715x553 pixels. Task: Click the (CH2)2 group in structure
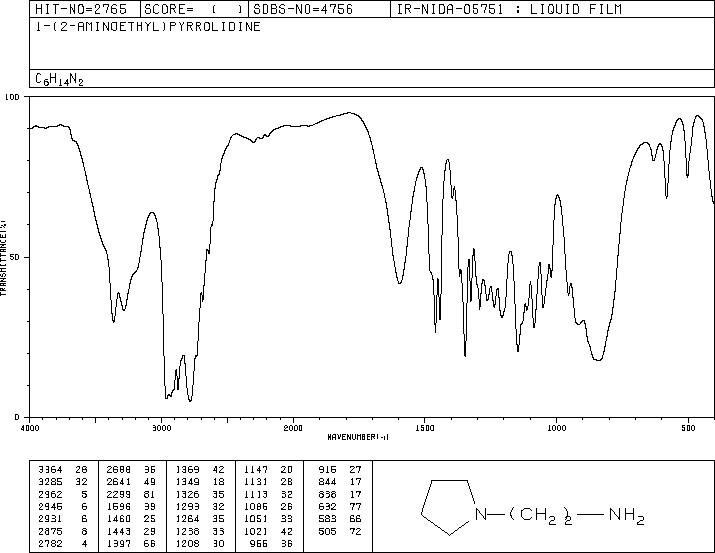coord(540,516)
